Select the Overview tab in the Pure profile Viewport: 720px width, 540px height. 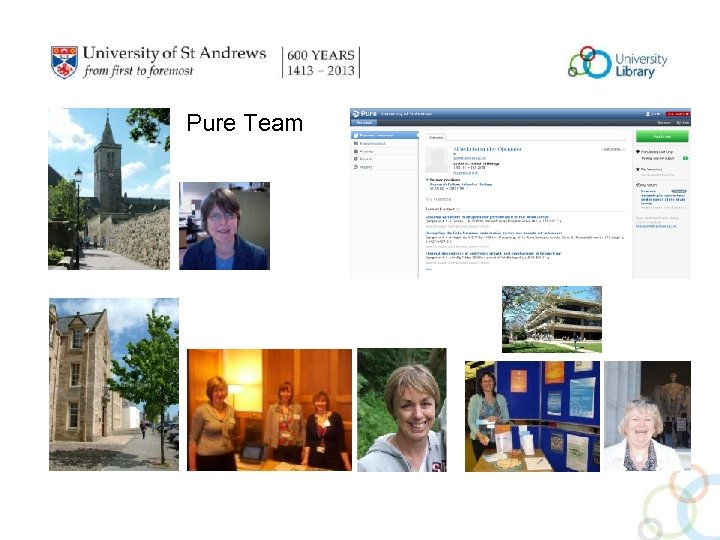435,137
